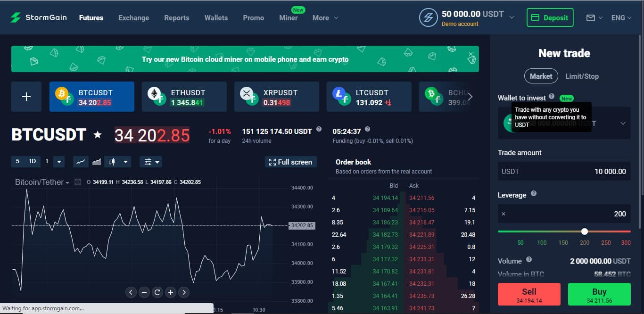Select the 5 timeframe button
The width and height of the screenshot is (644, 314).
(17, 161)
